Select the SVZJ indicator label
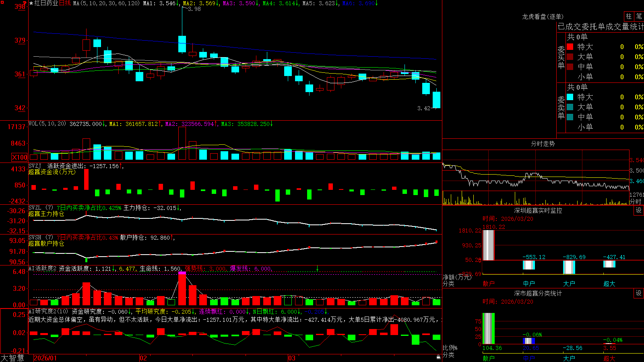This screenshot has height=362, width=644. 35,166
